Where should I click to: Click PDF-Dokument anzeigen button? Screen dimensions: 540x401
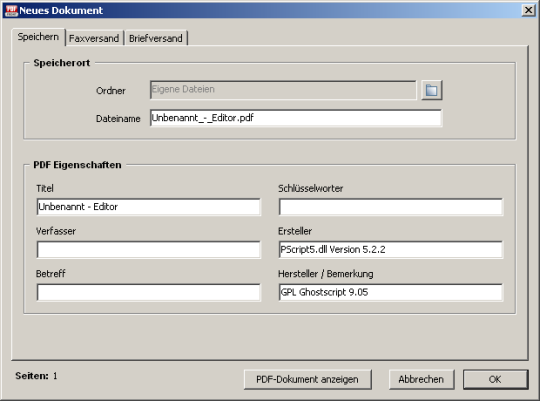point(308,379)
